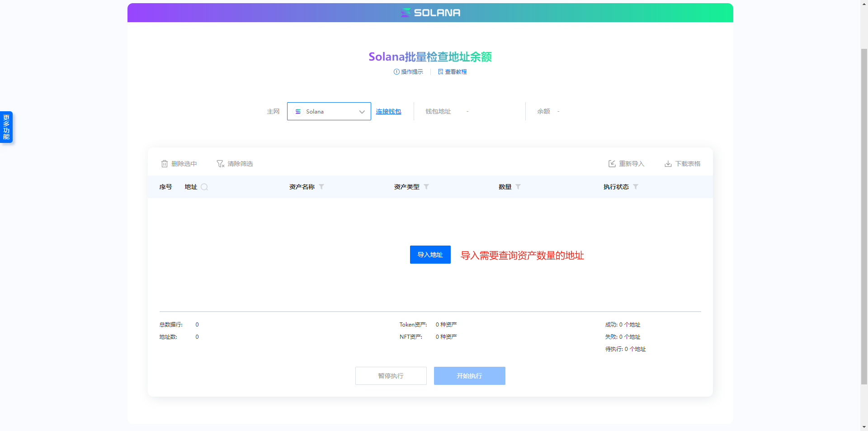Click the NFT资产 statistic label
This screenshot has width=868, height=431.
point(411,337)
